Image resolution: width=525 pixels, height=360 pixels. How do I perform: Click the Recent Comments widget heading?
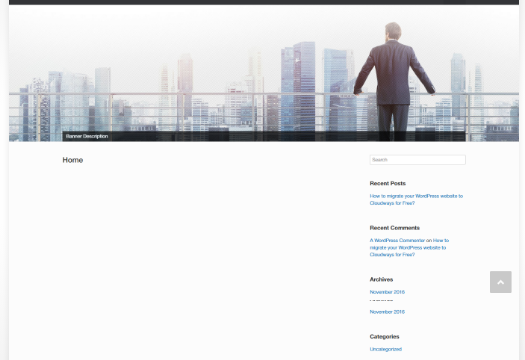tap(394, 228)
